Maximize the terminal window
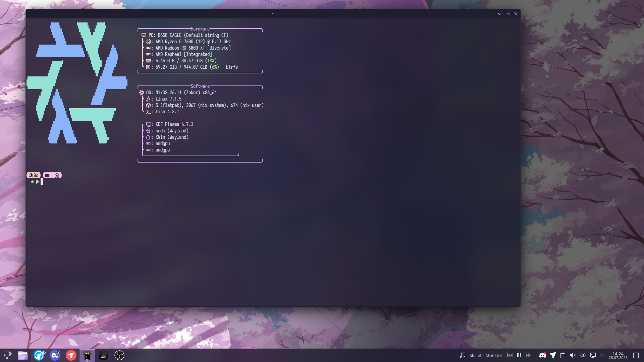This screenshot has height=362, width=644. (508, 14)
